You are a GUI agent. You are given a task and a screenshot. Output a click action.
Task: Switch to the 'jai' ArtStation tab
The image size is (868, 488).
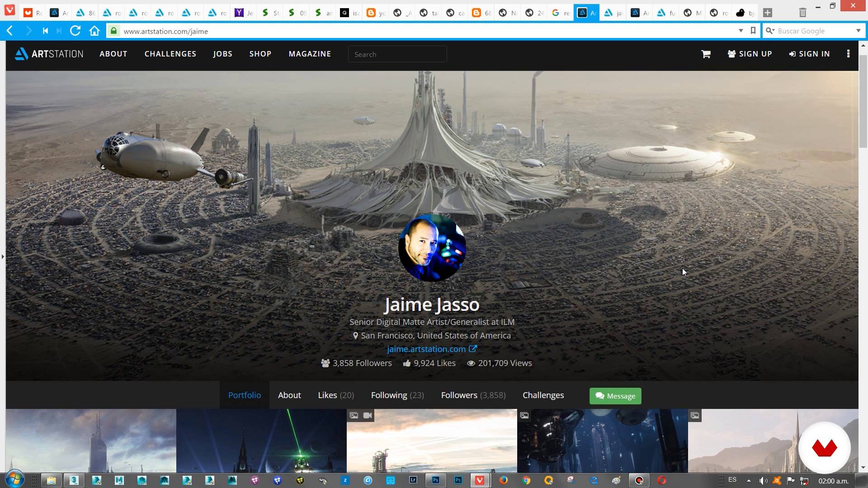[613, 13]
